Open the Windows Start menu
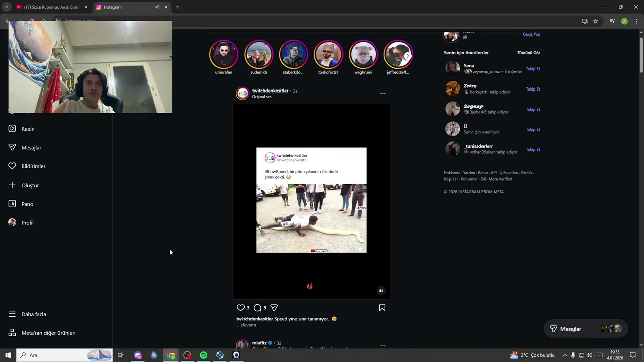The height and width of the screenshot is (362, 644). pos(8,355)
